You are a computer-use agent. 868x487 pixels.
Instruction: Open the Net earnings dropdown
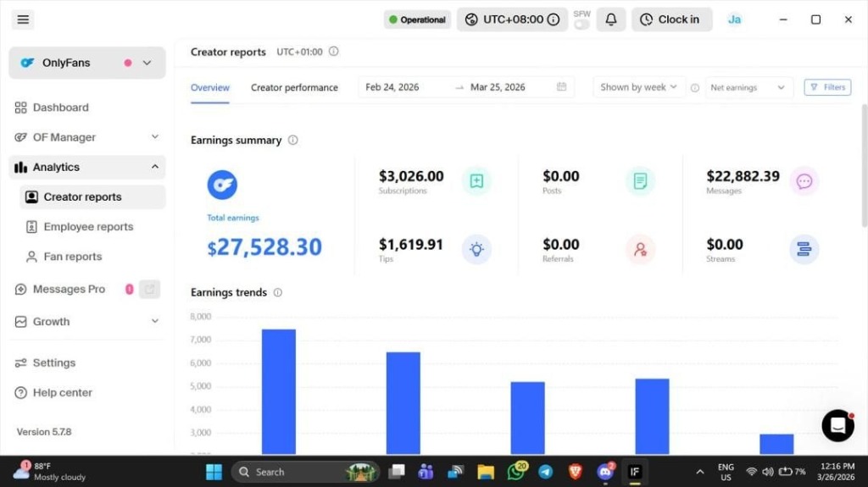pos(748,87)
